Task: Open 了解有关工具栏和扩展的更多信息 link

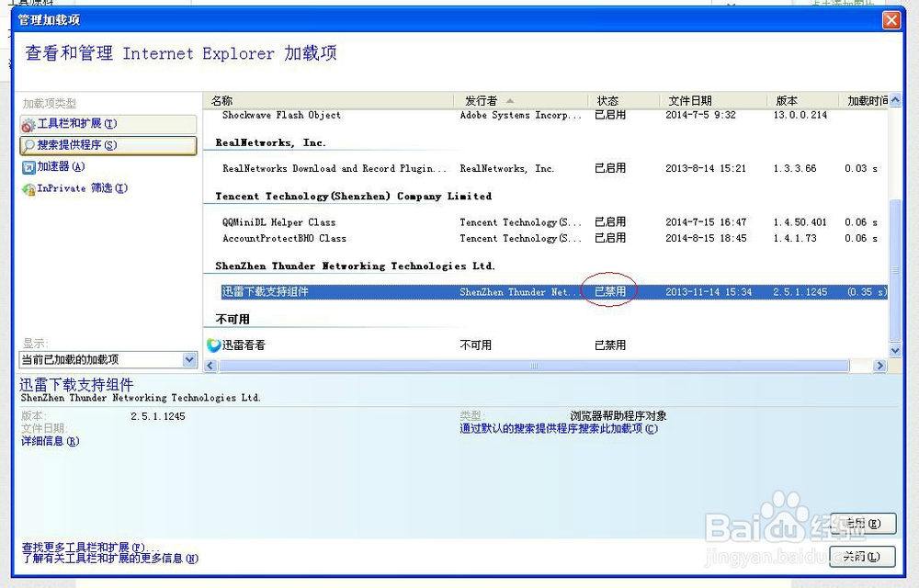Action: pos(109,559)
